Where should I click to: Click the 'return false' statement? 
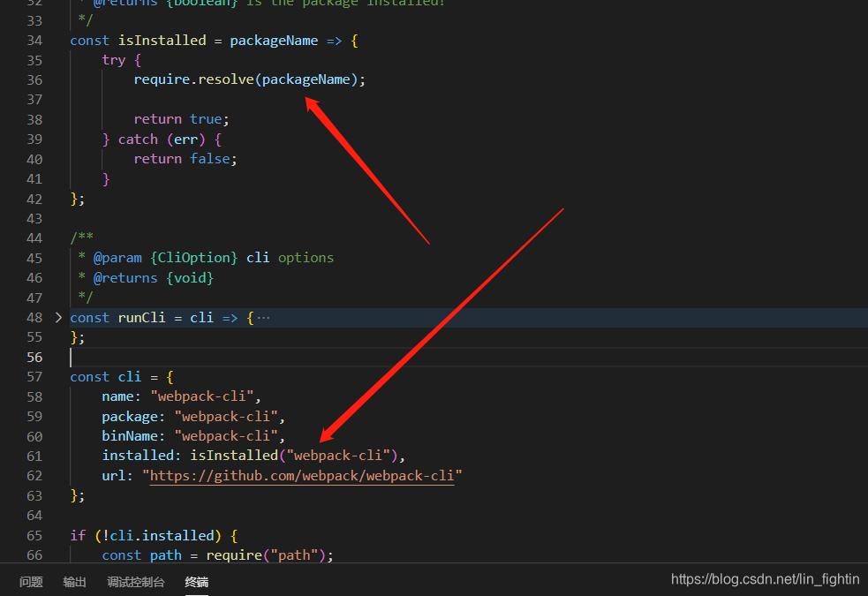(x=185, y=159)
